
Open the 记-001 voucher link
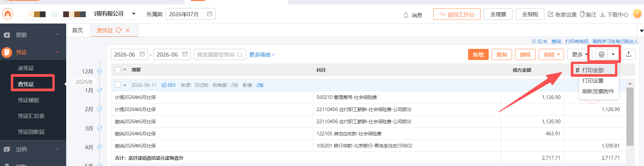click(x=169, y=85)
